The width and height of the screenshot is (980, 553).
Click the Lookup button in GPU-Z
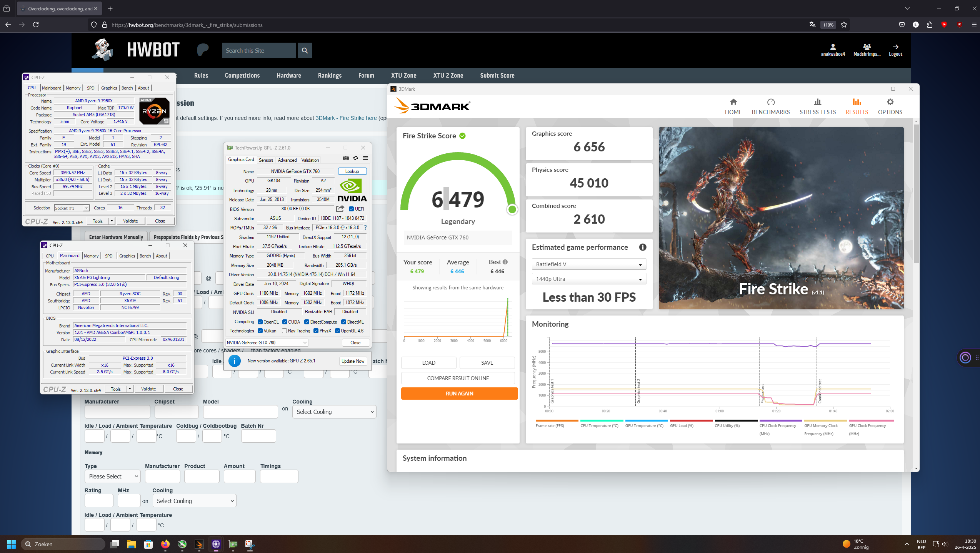click(x=352, y=171)
